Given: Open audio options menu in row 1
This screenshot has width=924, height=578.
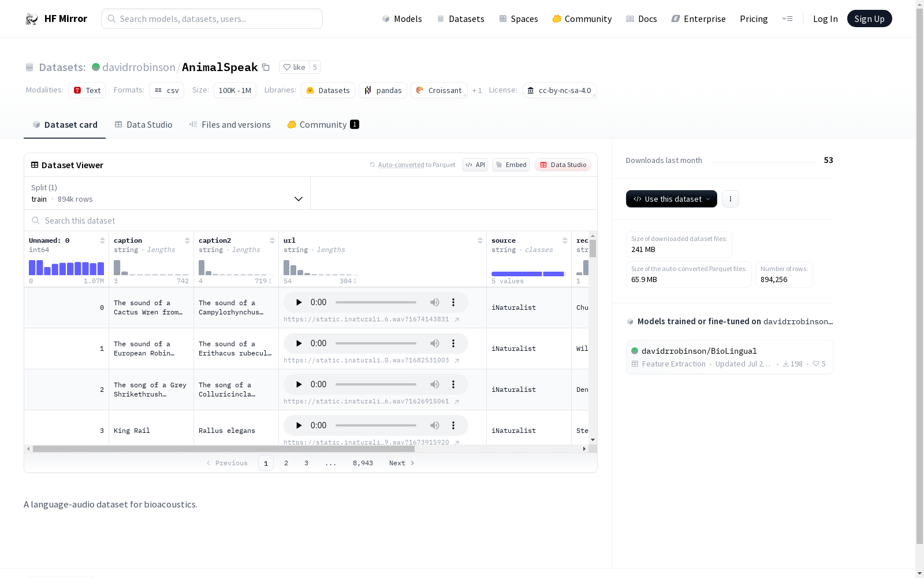Looking at the screenshot, I should point(453,343).
